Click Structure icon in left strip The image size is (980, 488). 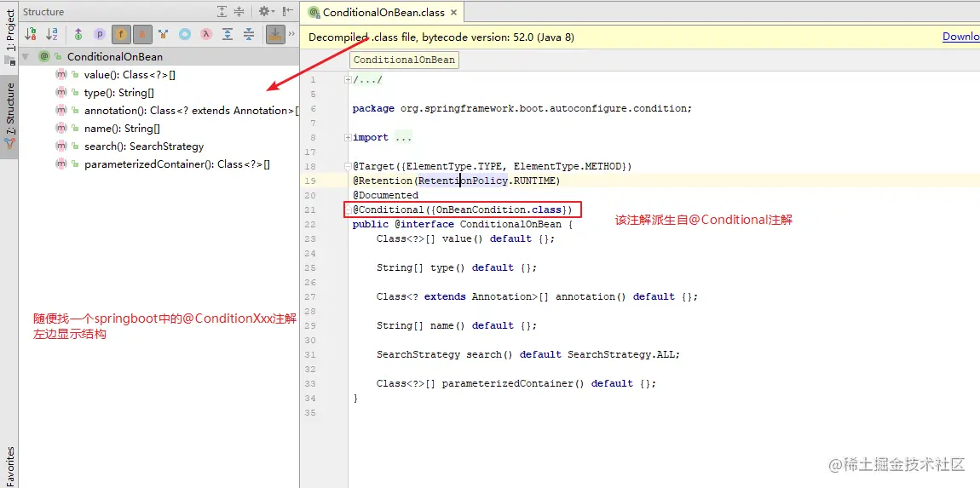(x=9, y=142)
